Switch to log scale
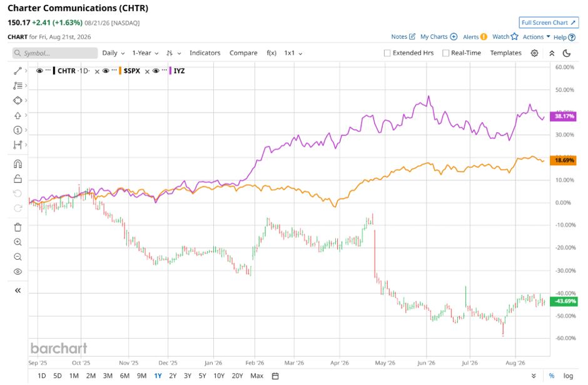 568,376
